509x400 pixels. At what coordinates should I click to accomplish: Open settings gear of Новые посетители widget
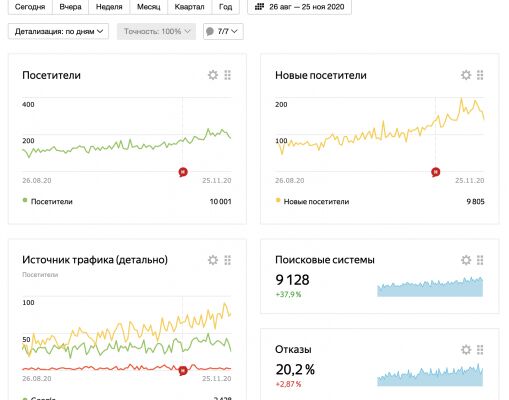[466, 75]
